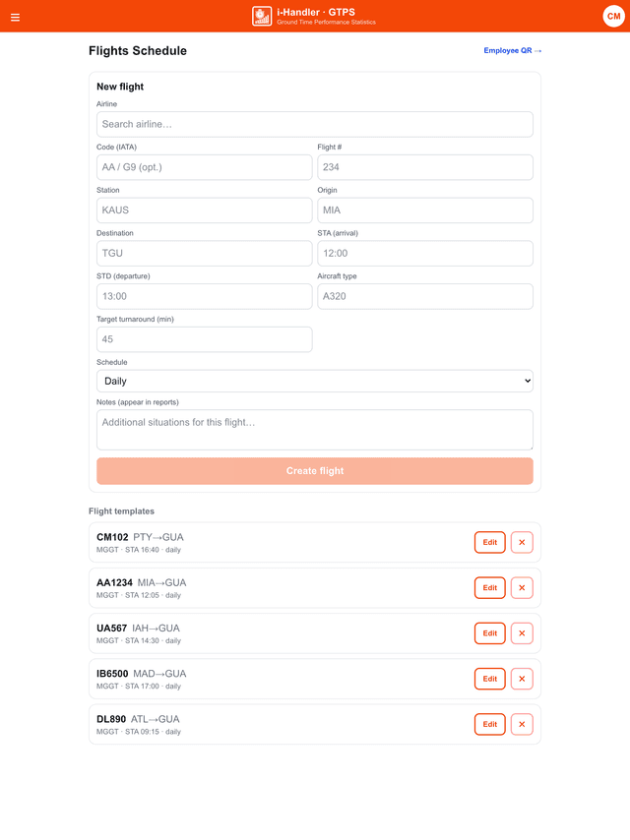This screenshot has width=630, height=840.
Task: Click the Aircraft type input field
Action: 425,296
